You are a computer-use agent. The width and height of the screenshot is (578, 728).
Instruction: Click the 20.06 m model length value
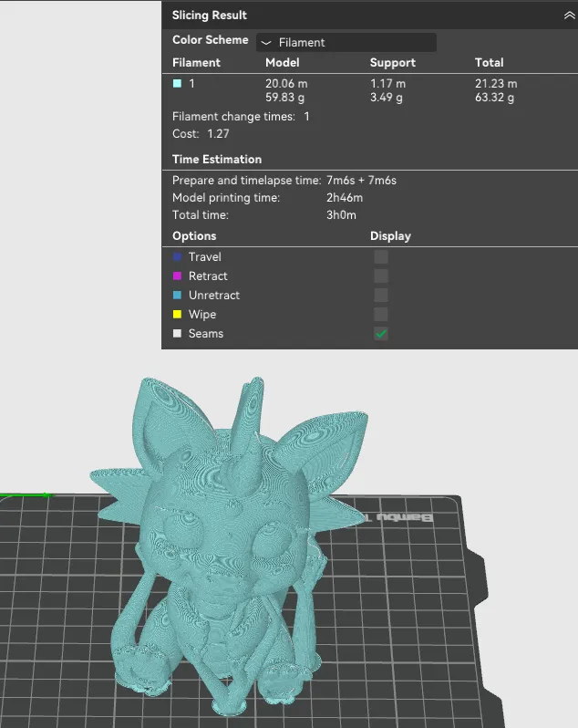(286, 84)
